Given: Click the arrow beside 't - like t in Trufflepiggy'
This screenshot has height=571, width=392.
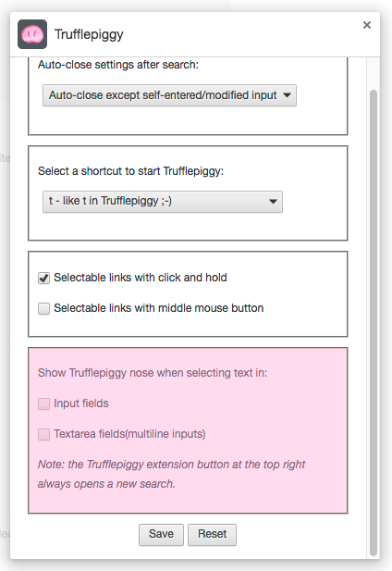Looking at the screenshot, I should coord(273,202).
